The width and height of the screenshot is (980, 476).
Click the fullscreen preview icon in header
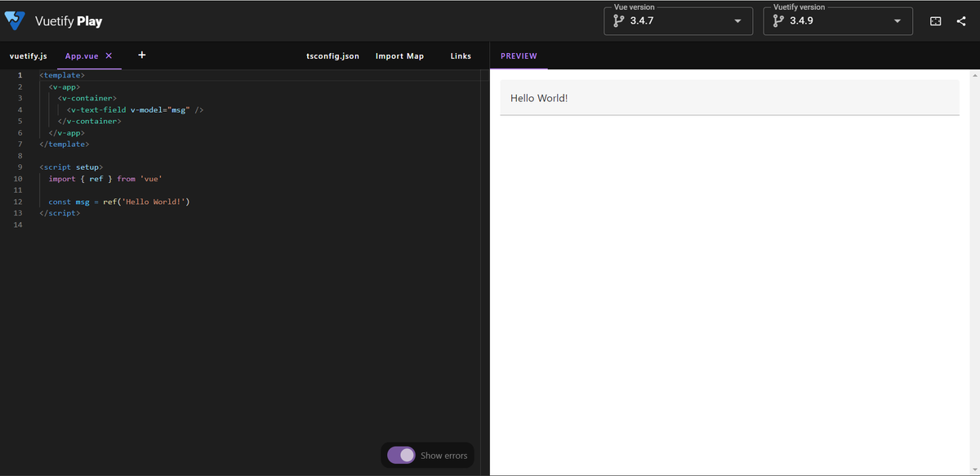coord(936,21)
